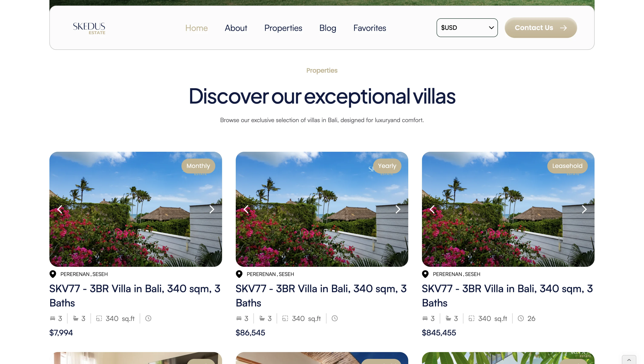The image size is (644, 364).
Task: Open the Home navigation item
Action: tap(197, 28)
